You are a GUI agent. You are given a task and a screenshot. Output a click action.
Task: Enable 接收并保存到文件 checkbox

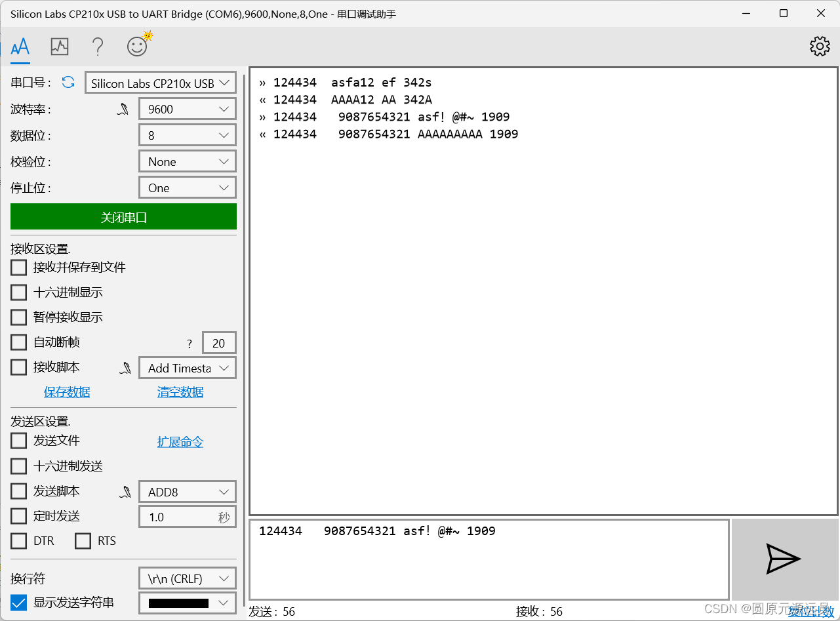pos(19,268)
